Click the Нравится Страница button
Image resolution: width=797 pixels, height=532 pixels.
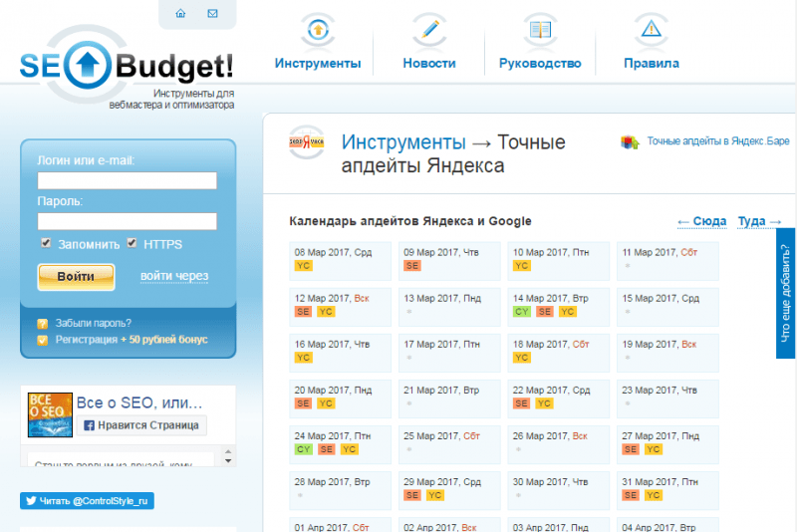tap(141, 425)
